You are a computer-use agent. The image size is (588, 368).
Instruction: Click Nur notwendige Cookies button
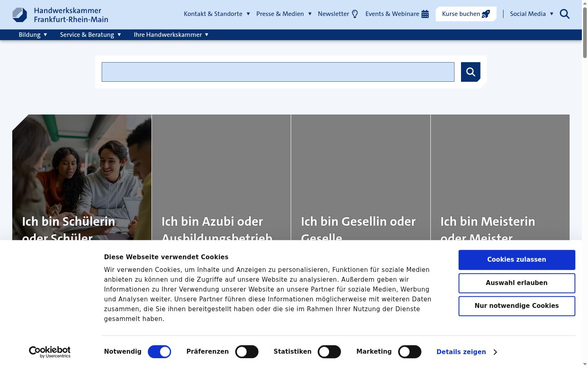[x=517, y=306]
